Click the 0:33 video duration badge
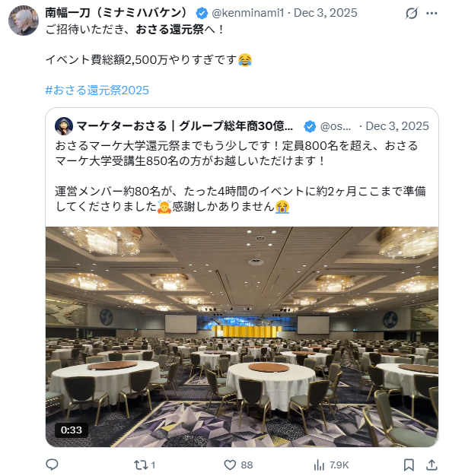 pos(72,430)
